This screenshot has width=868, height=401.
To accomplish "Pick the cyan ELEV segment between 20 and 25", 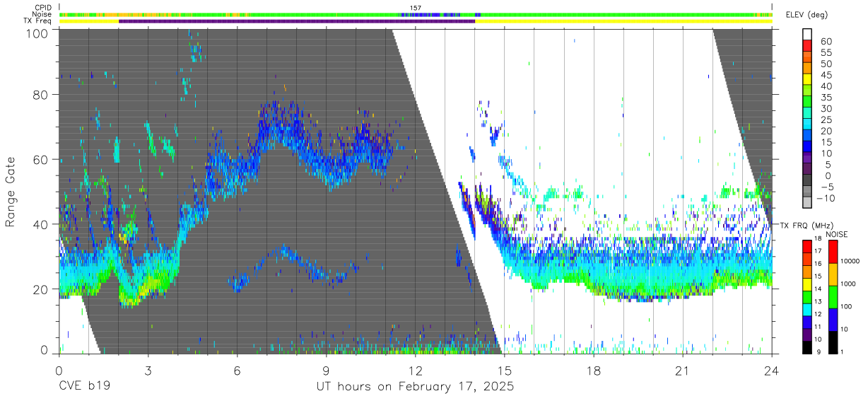I will coord(807,124).
